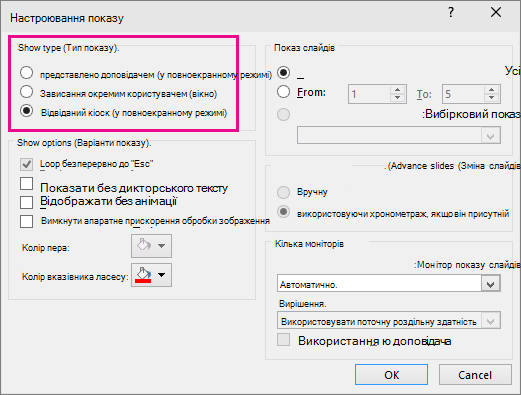Image resolution: width=521 pixels, height=395 pixels.
Task: Check 'Відображати без анімації' option
Action: 26,202
